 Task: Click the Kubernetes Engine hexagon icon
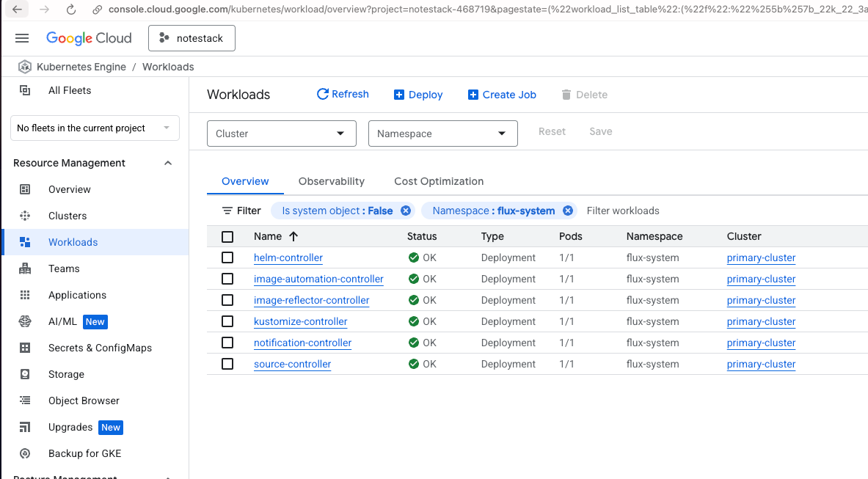[x=25, y=67]
